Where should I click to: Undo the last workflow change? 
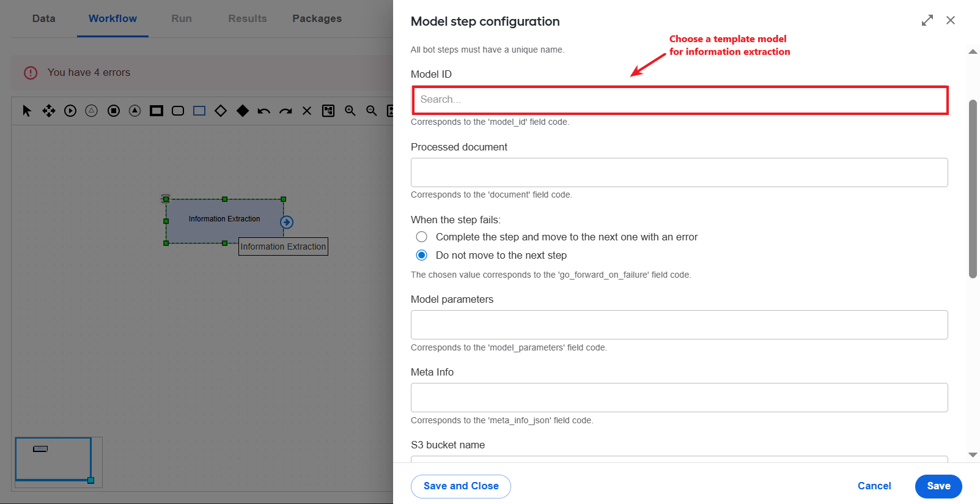pyautogui.click(x=264, y=111)
